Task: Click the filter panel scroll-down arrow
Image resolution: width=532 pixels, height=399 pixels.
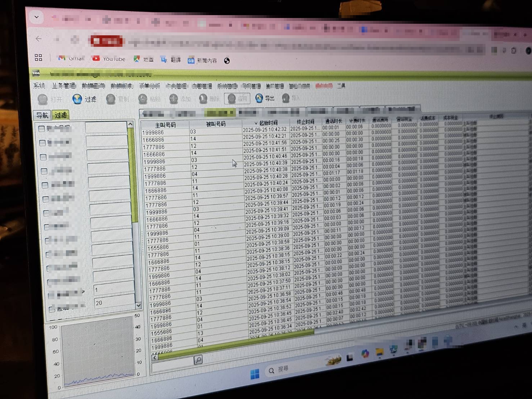Action: tap(138, 305)
